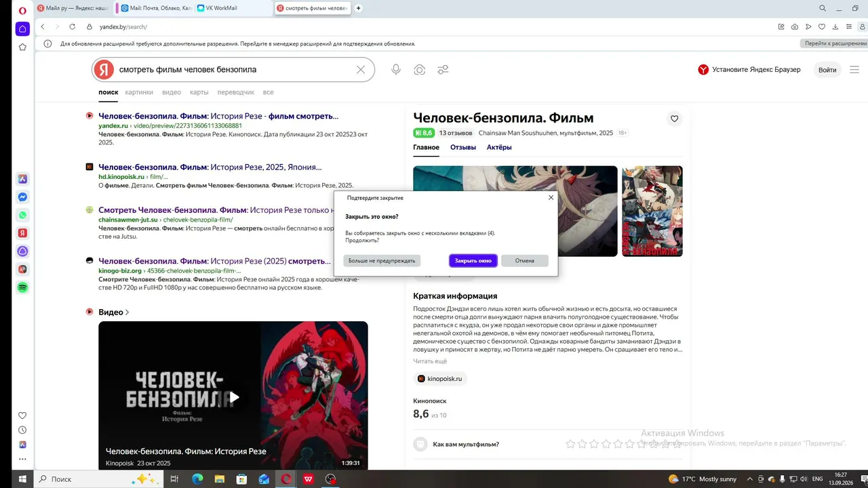Open the snapshot camera tool in the address bar

point(795,27)
